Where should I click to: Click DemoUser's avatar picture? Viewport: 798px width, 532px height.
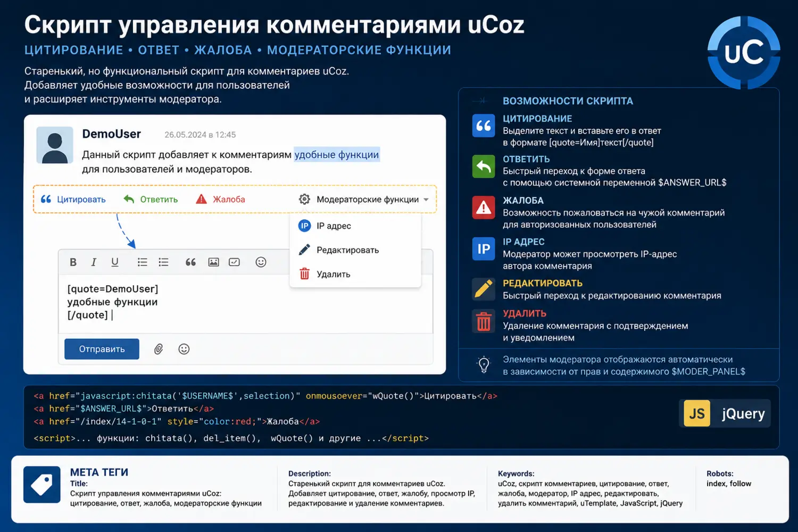pyautogui.click(x=55, y=145)
